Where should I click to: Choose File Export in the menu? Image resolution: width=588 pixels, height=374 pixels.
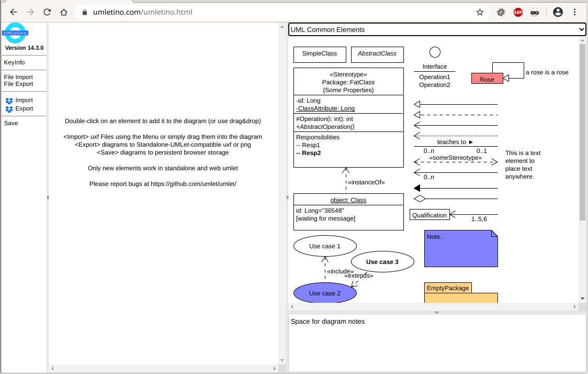(x=18, y=84)
